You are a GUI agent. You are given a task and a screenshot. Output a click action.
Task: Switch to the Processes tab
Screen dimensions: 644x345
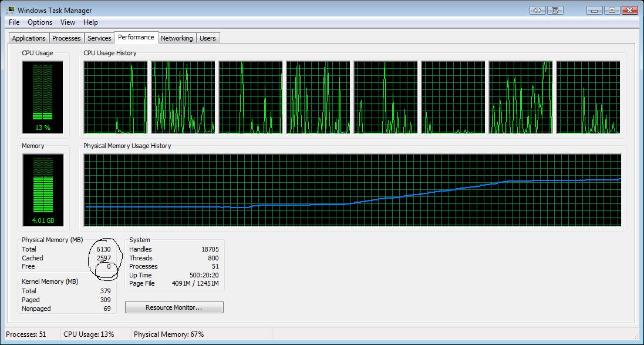point(66,38)
